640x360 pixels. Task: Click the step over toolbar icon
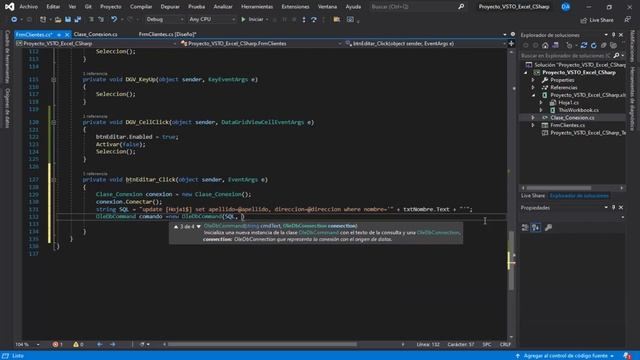(x=314, y=19)
